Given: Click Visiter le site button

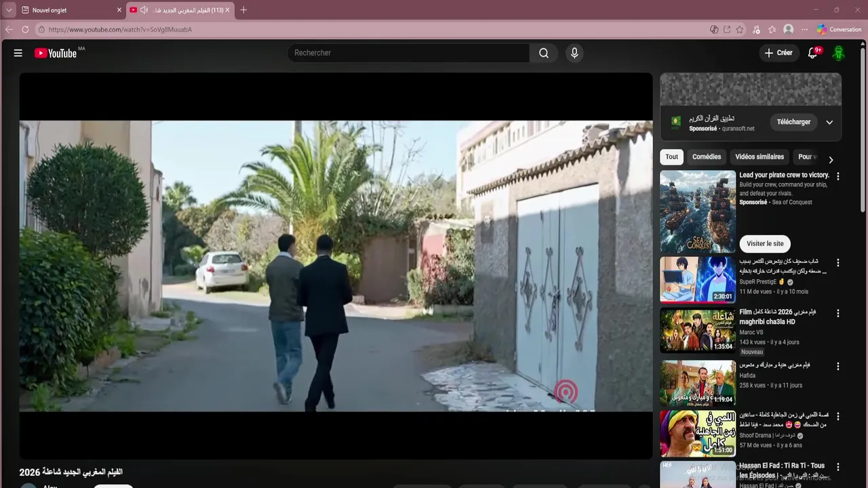Looking at the screenshot, I should [765, 243].
